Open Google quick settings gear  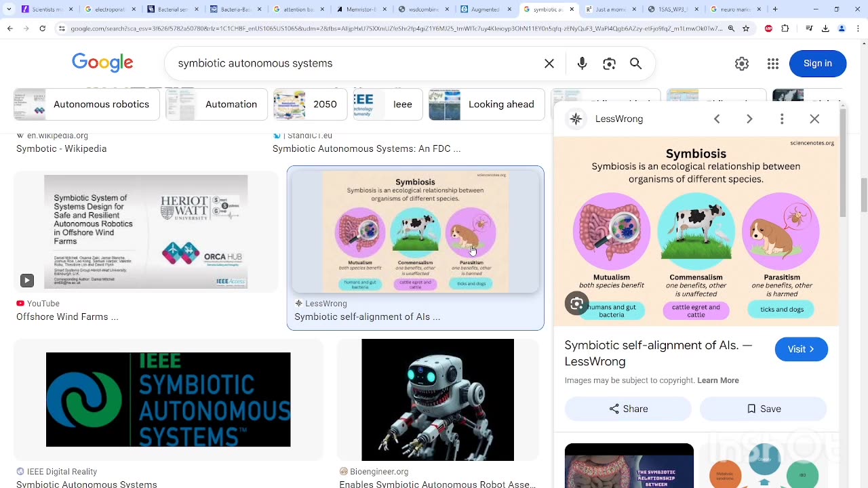[742, 63]
